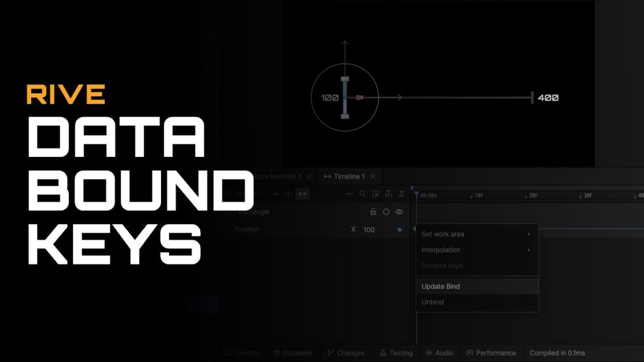
Task: Click the timeline search magnifier icon
Action: coord(362,194)
